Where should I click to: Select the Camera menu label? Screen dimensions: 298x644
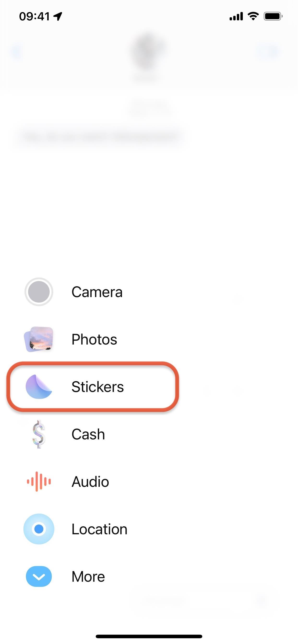[x=97, y=292]
